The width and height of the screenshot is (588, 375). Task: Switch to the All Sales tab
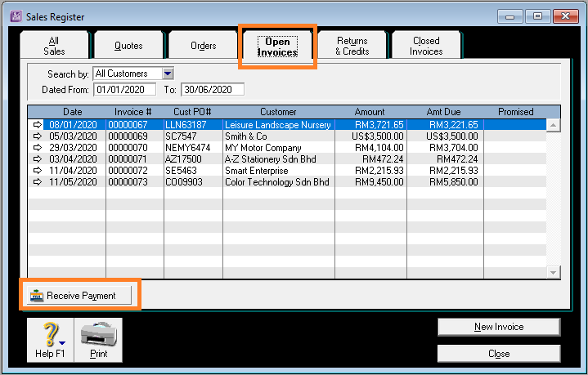click(x=54, y=46)
